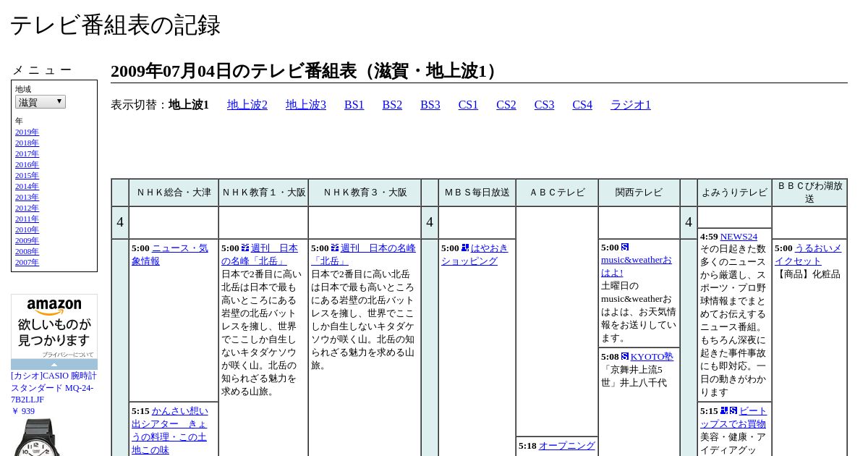Open the 2017年 archive link

(x=27, y=153)
